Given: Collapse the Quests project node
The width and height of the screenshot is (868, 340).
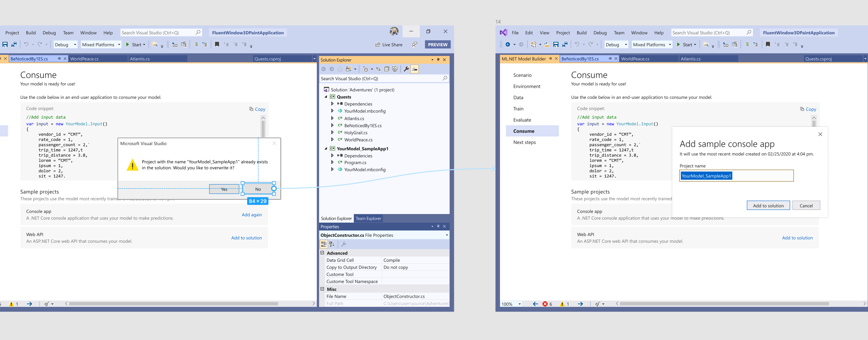Looking at the screenshot, I should pos(326,97).
